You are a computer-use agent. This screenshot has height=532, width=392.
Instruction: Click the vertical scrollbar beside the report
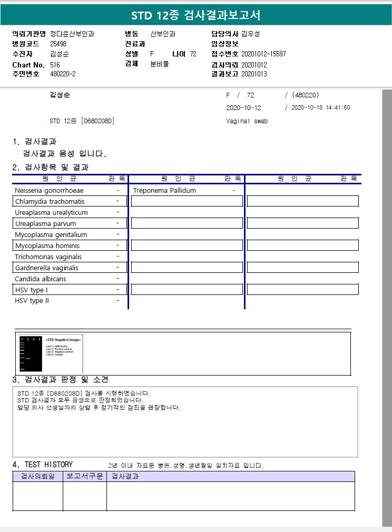[x=387, y=307]
